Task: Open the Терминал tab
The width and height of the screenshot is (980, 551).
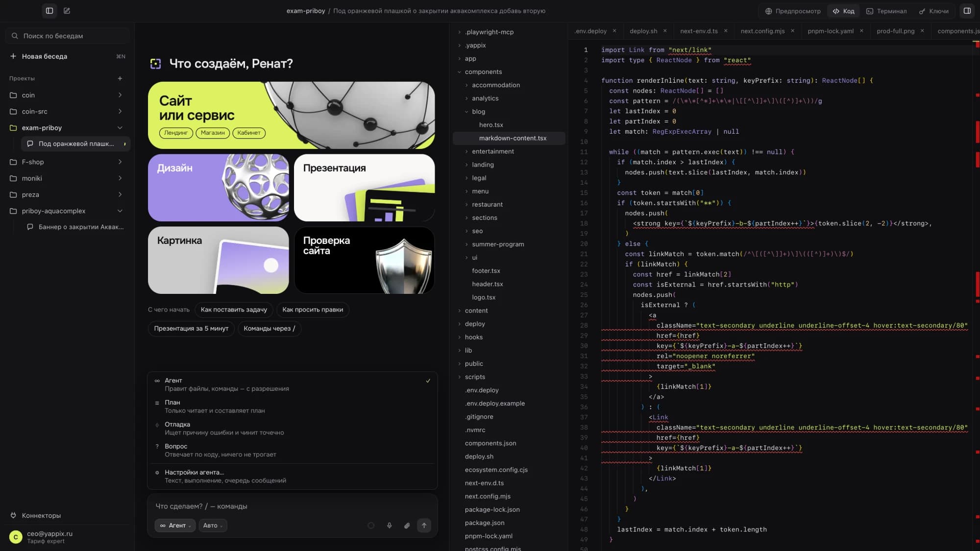Action: (x=886, y=11)
